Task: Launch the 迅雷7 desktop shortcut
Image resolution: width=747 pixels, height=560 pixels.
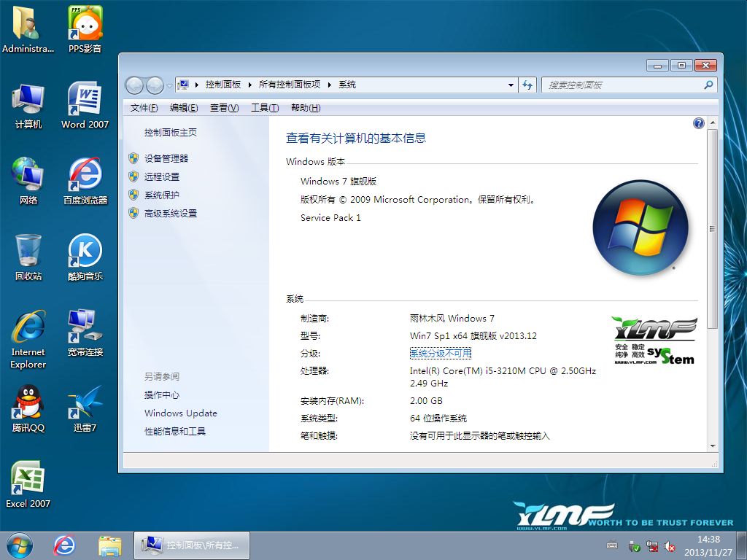Action: (x=85, y=408)
